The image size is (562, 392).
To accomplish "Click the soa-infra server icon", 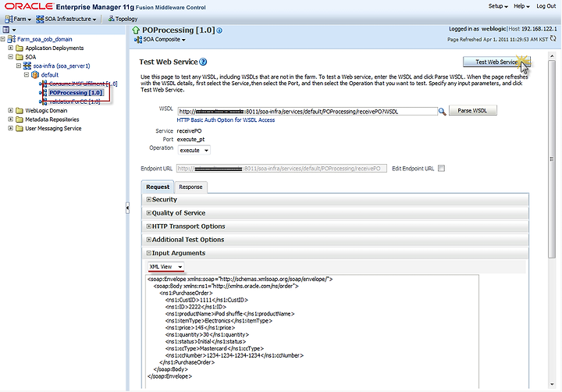I will (x=27, y=66).
